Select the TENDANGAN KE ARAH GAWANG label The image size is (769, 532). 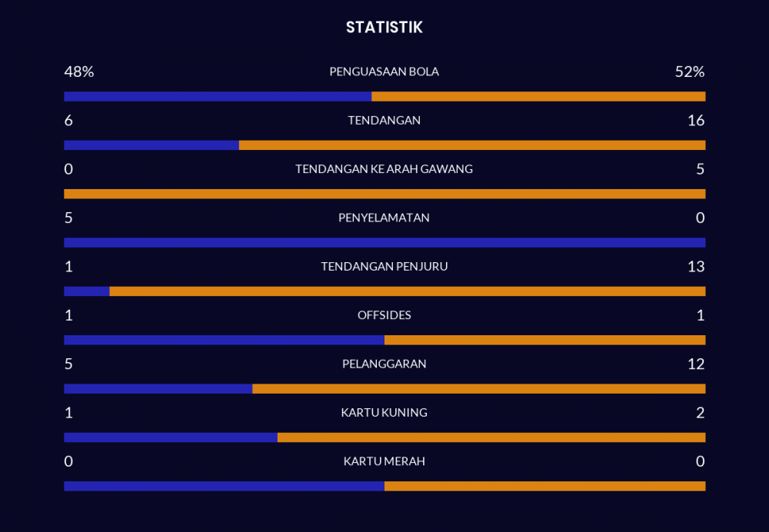pyautogui.click(x=384, y=169)
